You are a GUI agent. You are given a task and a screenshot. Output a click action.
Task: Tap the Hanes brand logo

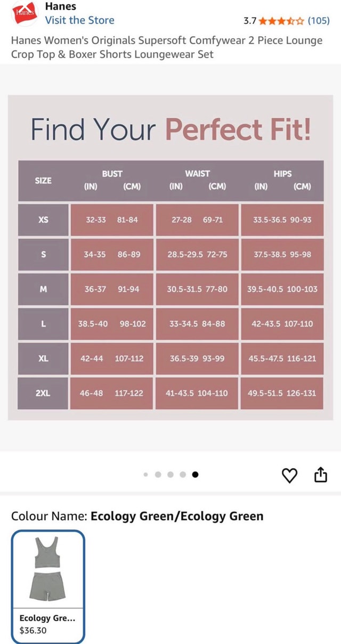click(25, 13)
